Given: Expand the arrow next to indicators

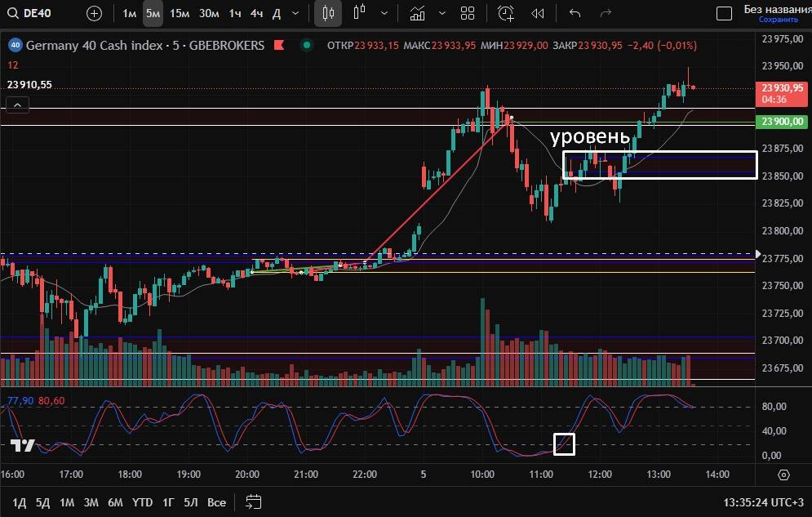Looking at the screenshot, I should pos(442,13).
